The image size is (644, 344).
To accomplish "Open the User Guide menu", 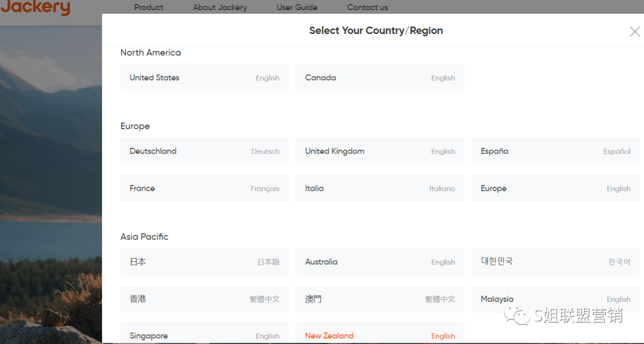I will pyautogui.click(x=297, y=7).
